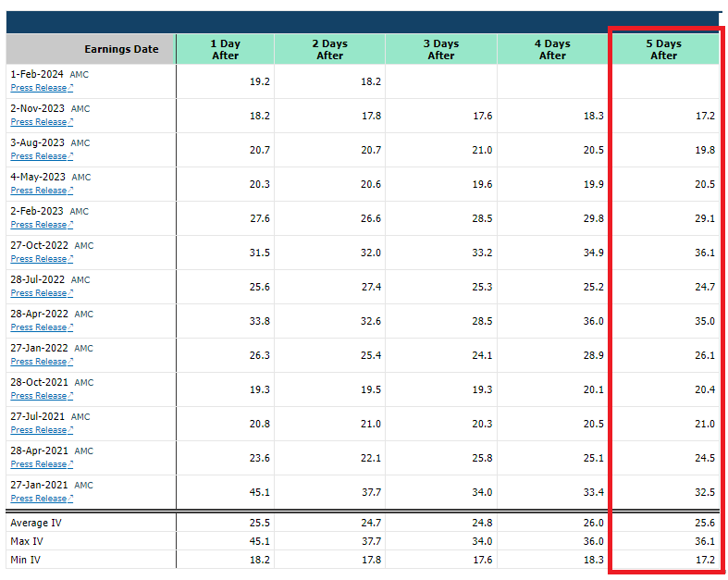
Task: Open Press Release link for 28-Jul-2022
Action: (x=42, y=293)
